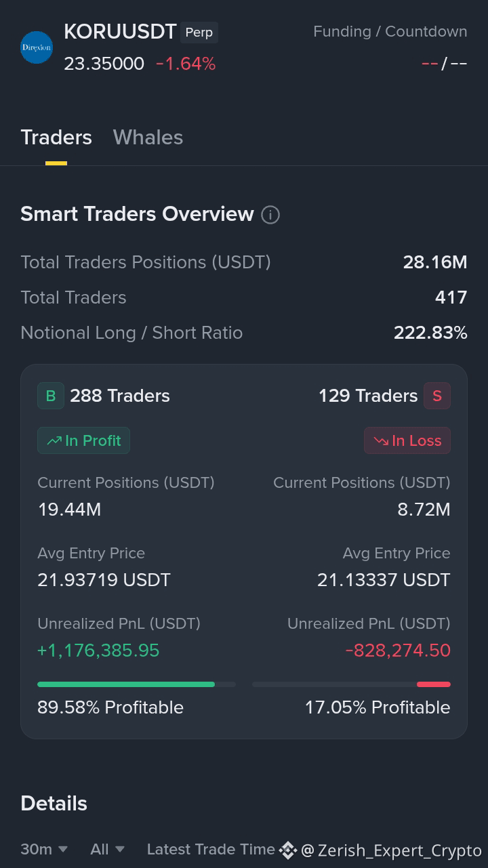Open the 30m timeframe dropdown
The height and width of the screenshot is (868, 488).
tap(44, 849)
